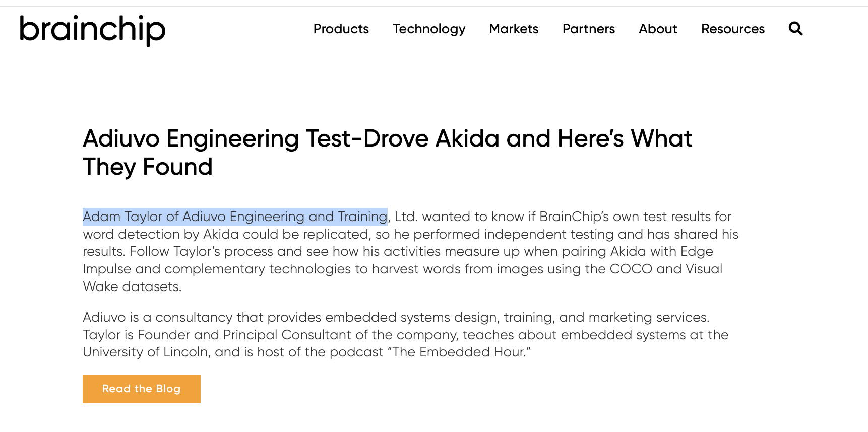Click the word 'BrainChip's' in the first paragraph
This screenshot has height=432, width=868.
coord(574,217)
